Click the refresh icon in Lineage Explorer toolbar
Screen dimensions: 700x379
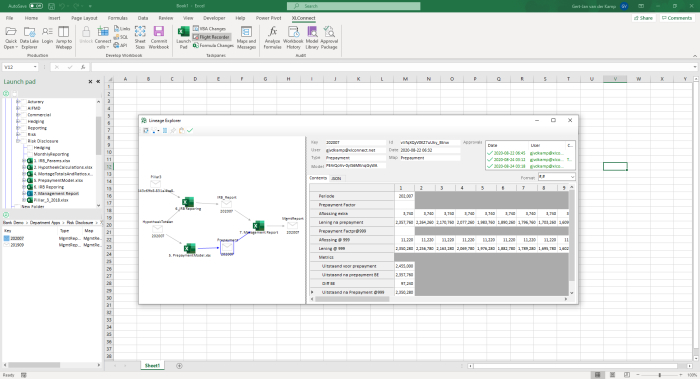pyautogui.click(x=146, y=130)
